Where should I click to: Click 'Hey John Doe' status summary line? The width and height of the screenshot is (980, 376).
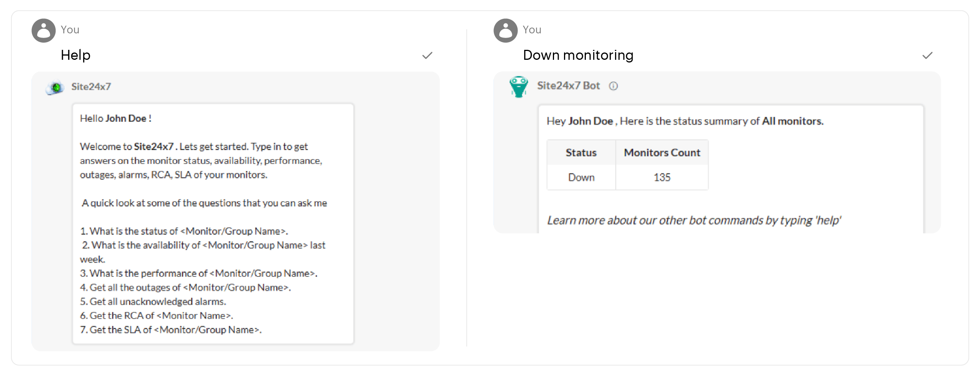click(x=685, y=121)
